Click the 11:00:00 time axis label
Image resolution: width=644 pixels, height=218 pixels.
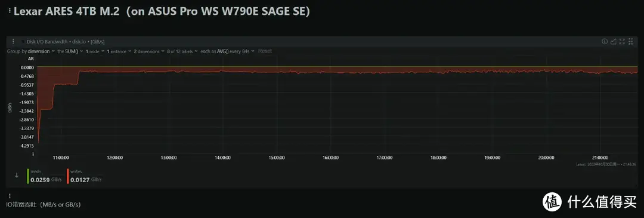[61, 158]
